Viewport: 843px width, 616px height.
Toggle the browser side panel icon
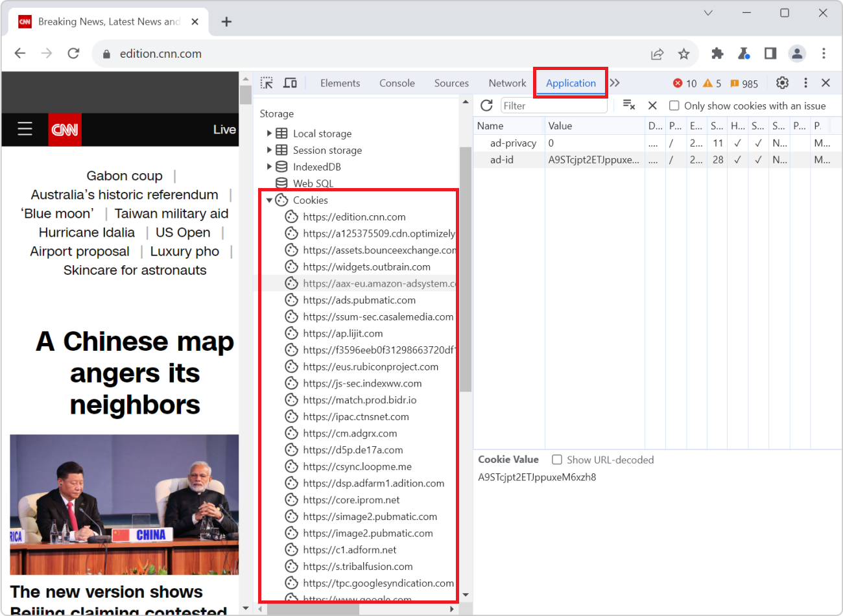tap(770, 53)
